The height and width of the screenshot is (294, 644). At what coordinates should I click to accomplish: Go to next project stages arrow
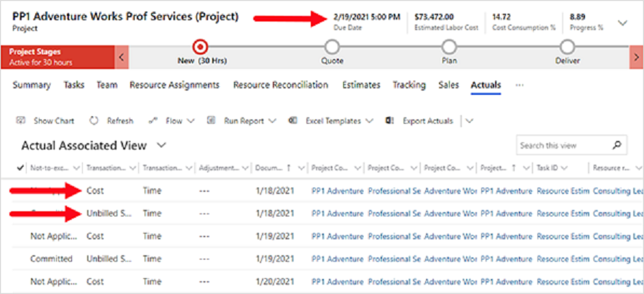[637, 57]
